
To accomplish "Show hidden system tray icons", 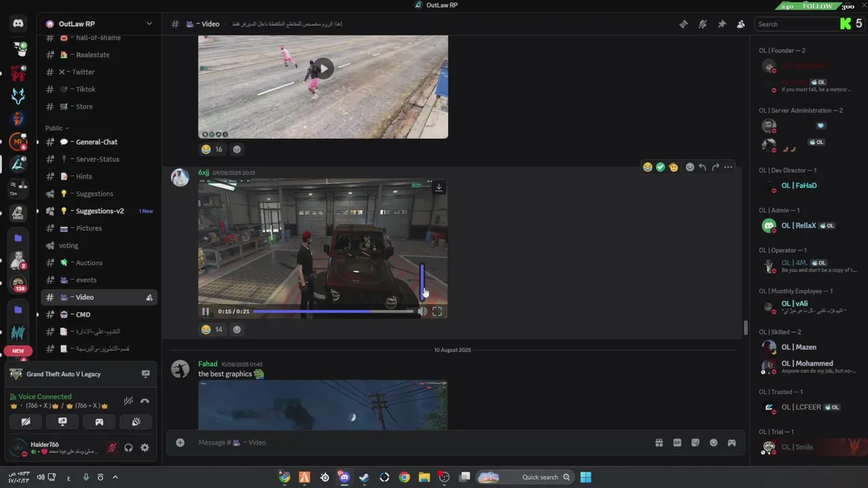I will [x=115, y=477].
